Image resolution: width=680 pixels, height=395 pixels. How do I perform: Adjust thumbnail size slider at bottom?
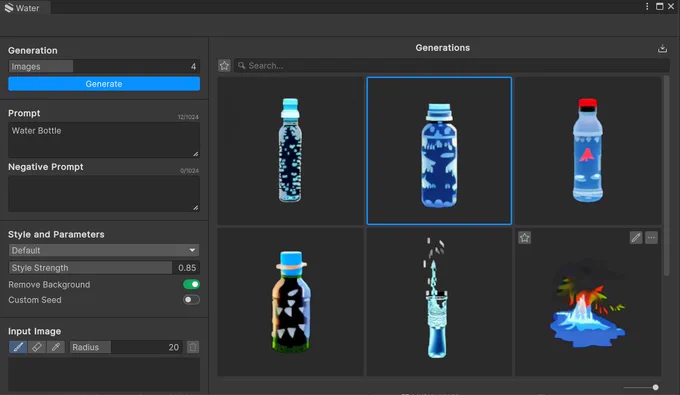tap(641, 387)
